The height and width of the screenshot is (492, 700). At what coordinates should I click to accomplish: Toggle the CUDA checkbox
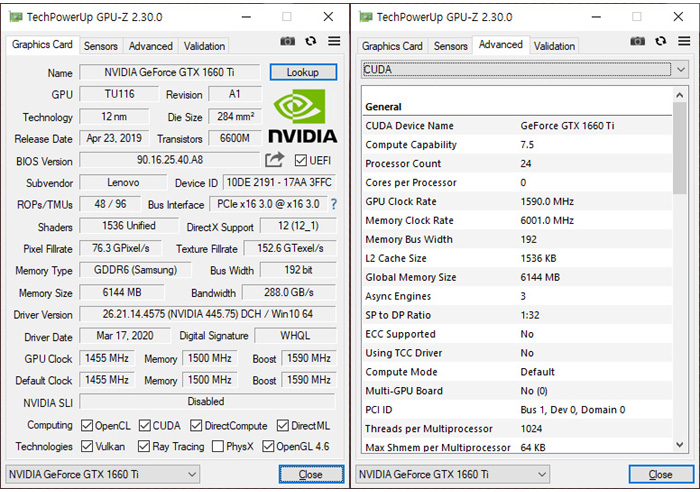tap(145, 425)
